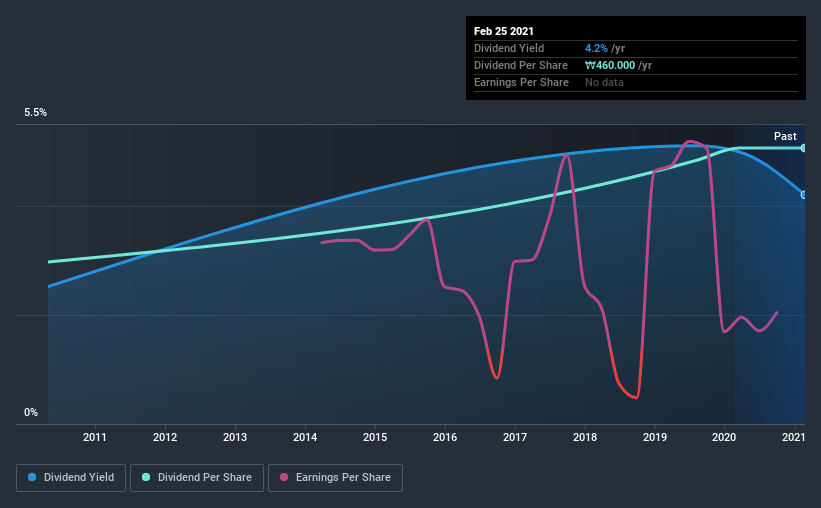Click the 2021 x-axis label

tap(793, 437)
